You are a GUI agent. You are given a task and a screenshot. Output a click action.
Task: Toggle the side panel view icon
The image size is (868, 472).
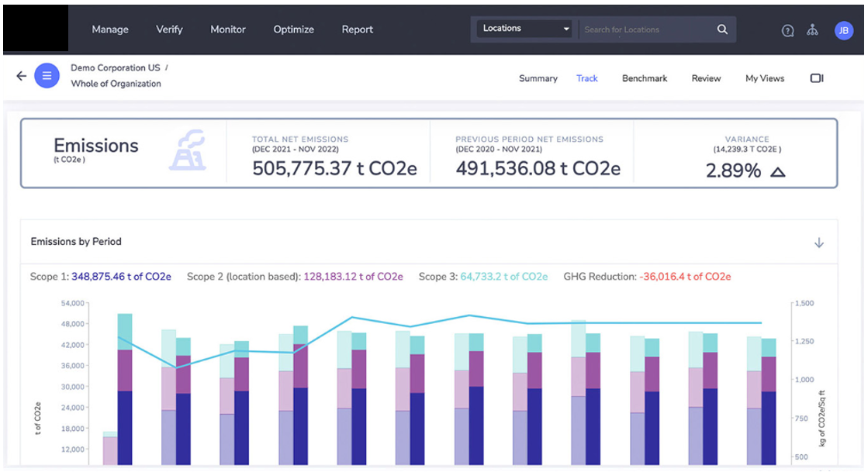click(x=816, y=78)
